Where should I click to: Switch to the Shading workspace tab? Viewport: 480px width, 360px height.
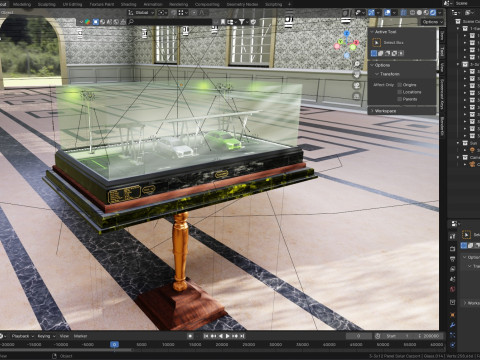[x=128, y=4]
